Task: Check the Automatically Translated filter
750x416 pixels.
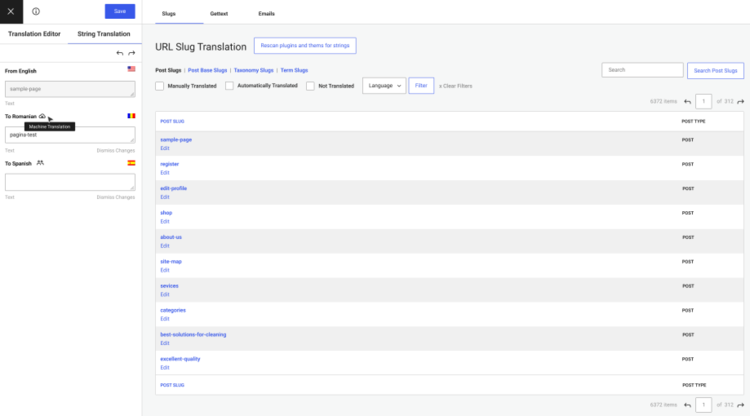Action: (230, 86)
